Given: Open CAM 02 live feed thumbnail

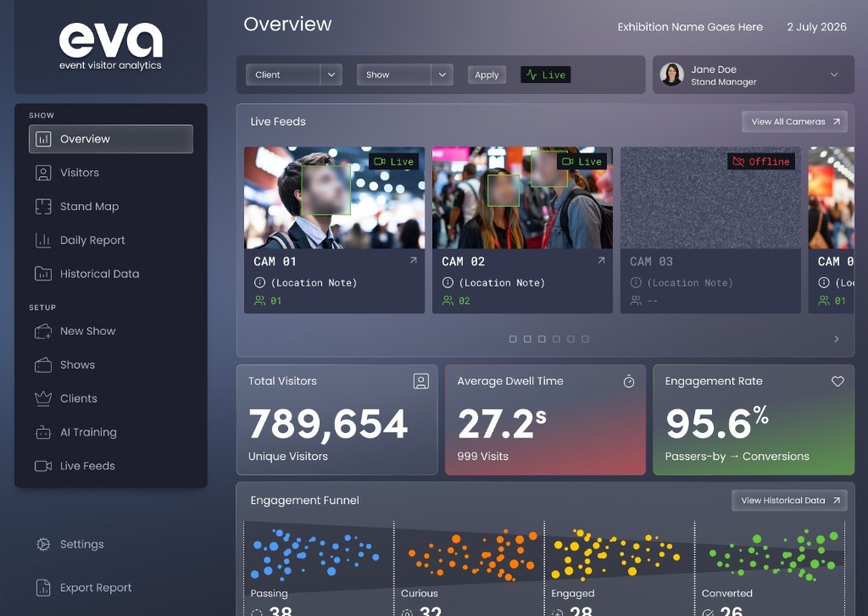Looking at the screenshot, I should [x=522, y=197].
